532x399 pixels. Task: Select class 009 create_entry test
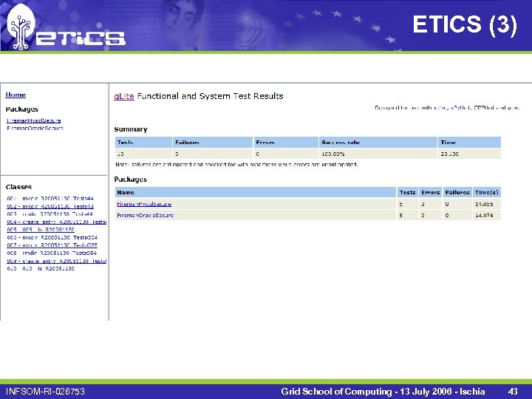click(57, 261)
